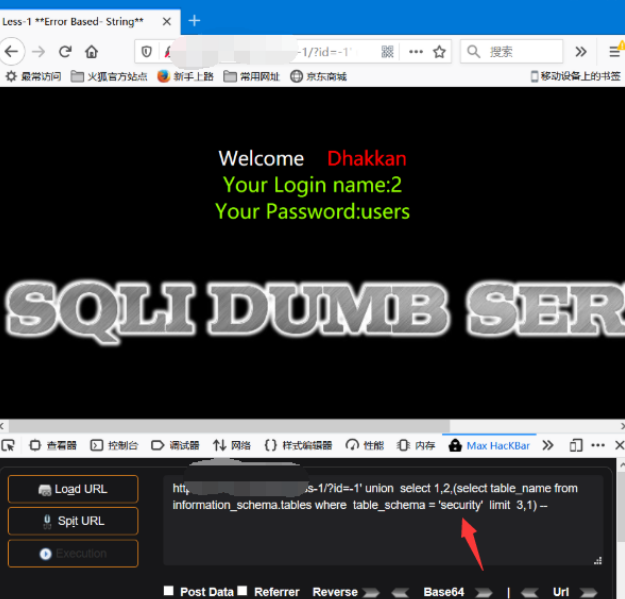625x599 pixels.
Task: Open the 新手上路 bookmark
Action: (185, 76)
